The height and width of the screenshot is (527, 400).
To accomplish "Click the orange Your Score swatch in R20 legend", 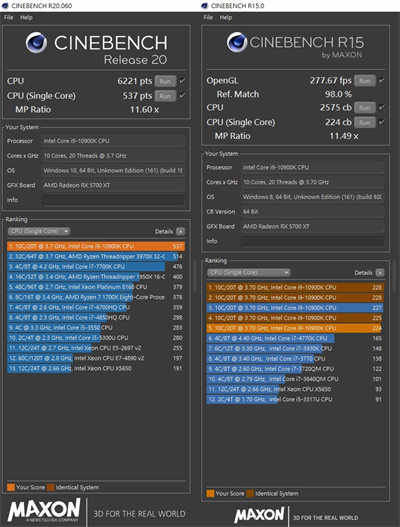I will 11,487.
